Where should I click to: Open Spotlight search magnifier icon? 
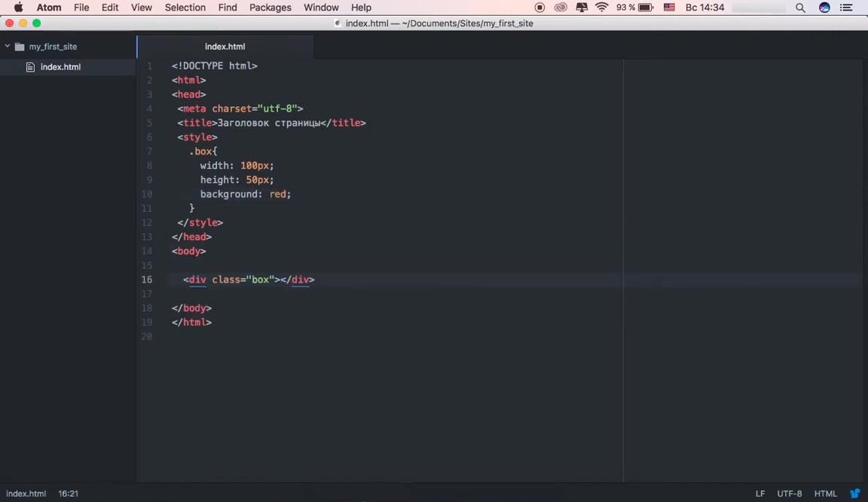pyautogui.click(x=800, y=8)
